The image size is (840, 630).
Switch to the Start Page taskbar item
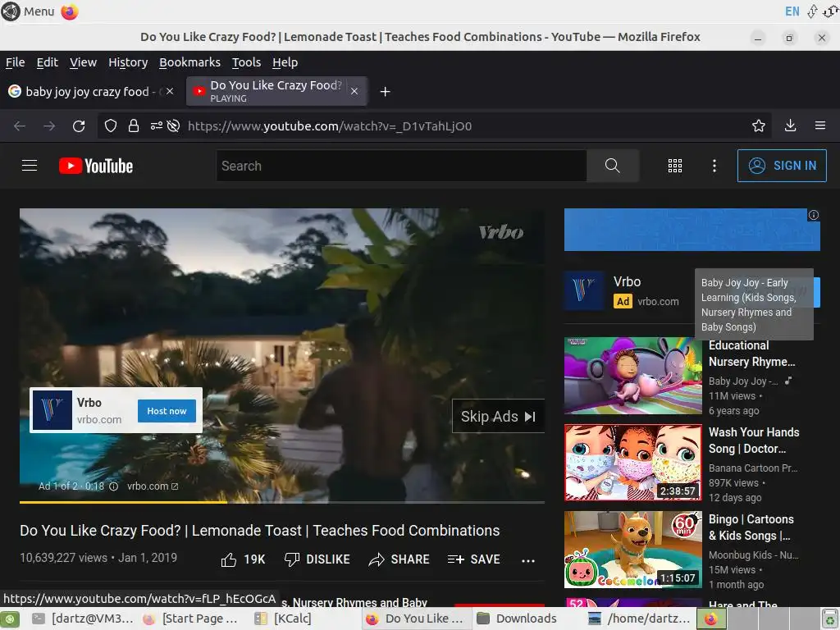(190, 619)
